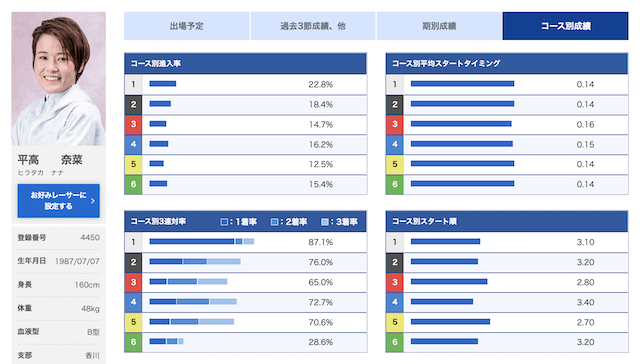
Task: Click course 6 badge in コース別スタート順
Action: 394,342
